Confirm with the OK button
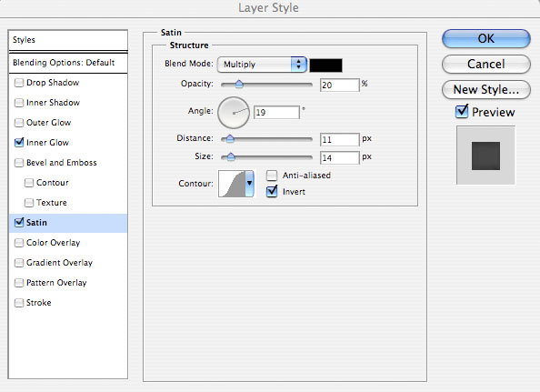Viewport: 540px width, 392px height. point(486,38)
